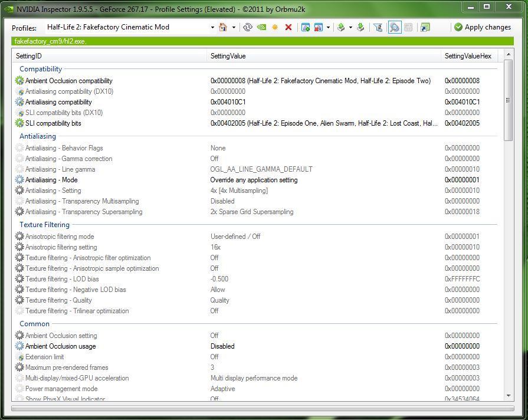The image size is (528, 420).
Task: Collapse the Common group header
Action: point(34,323)
